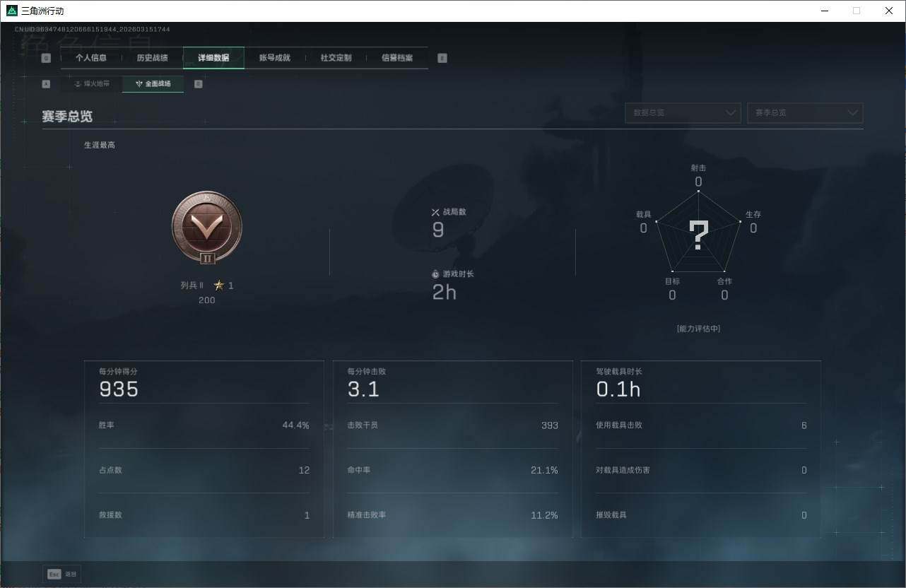Click the 列兵 II rank badge
906x588 pixels.
pyautogui.click(x=207, y=228)
